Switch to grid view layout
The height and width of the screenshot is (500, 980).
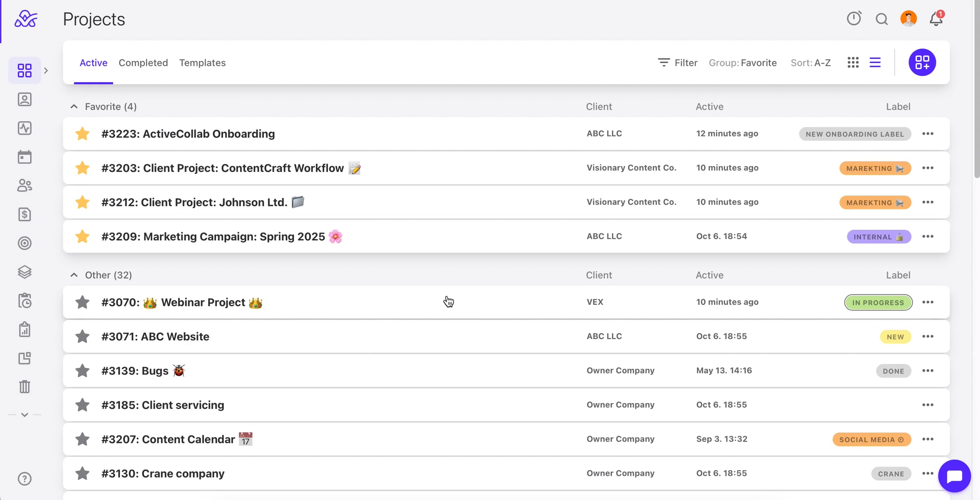[853, 62]
